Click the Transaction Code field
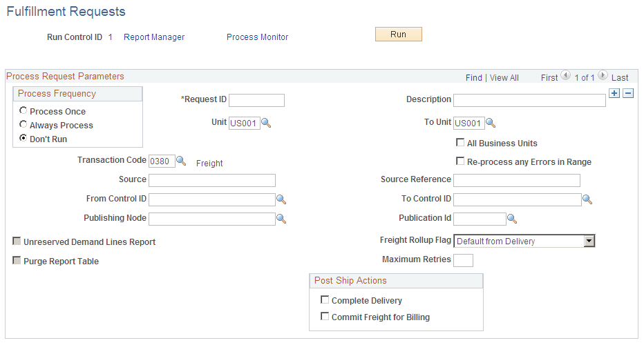The width and height of the screenshot is (644, 345). (x=162, y=161)
